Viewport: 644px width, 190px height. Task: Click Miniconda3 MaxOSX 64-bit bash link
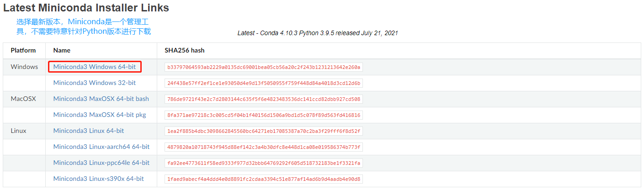(101, 99)
